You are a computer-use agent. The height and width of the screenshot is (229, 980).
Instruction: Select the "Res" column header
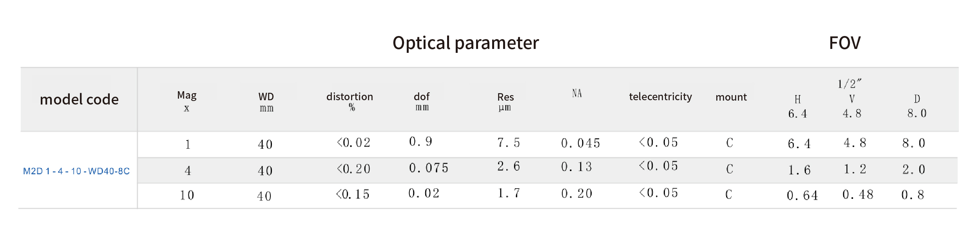[505, 97]
